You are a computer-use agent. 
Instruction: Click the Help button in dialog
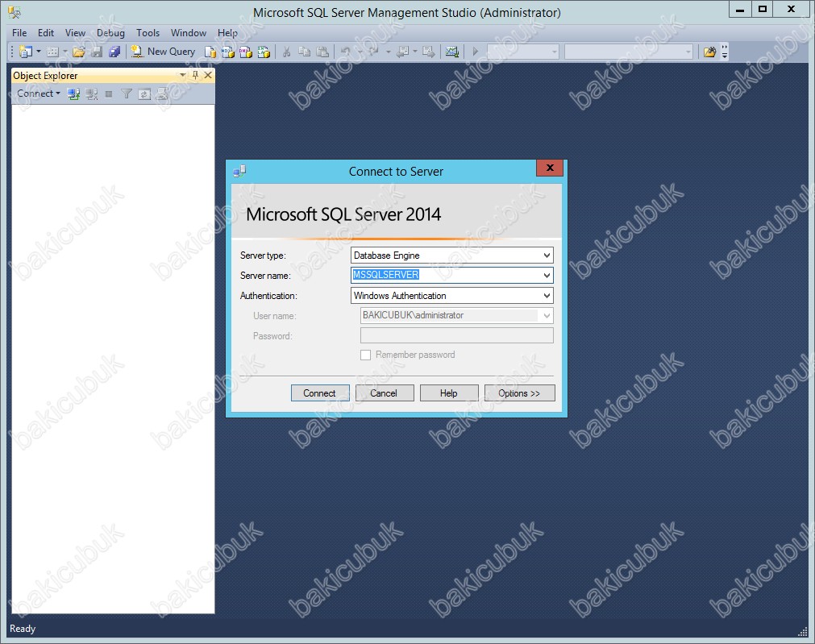[448, 393]
